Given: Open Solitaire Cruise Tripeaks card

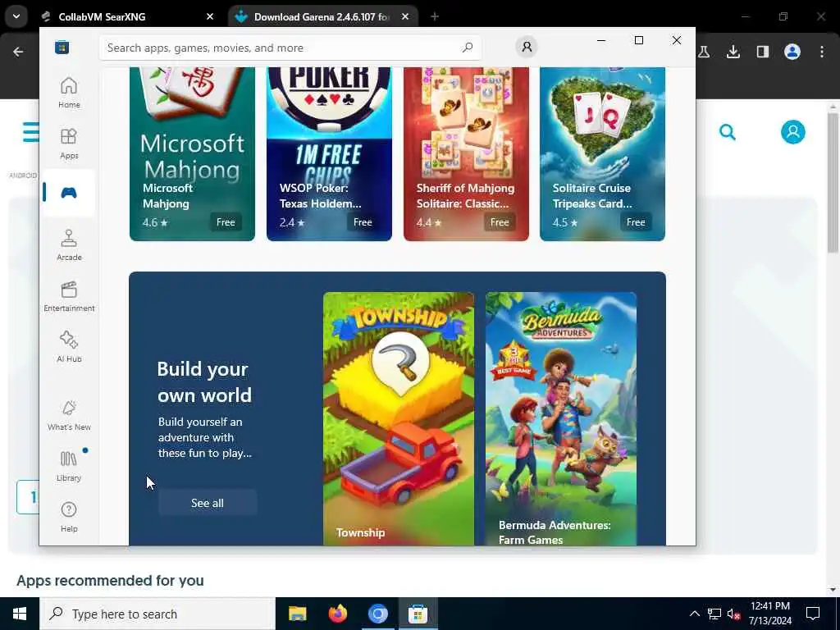Looking at the screenshot, I should (602, 153).
